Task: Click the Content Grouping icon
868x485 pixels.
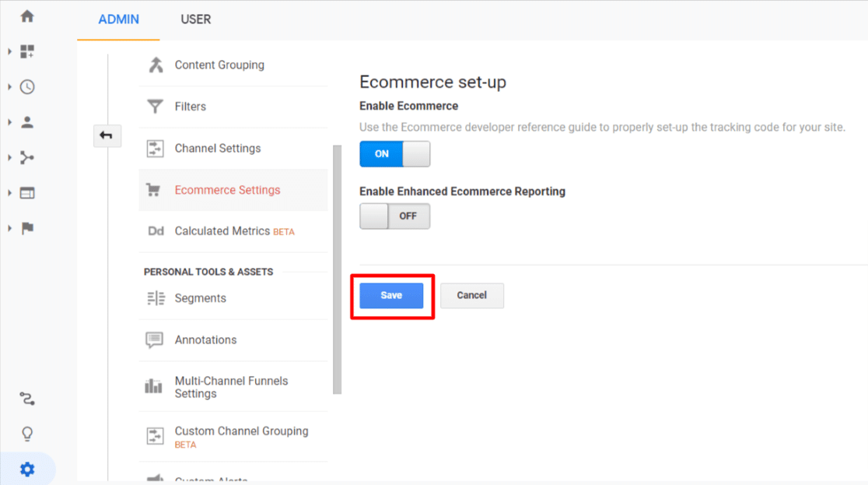Action: click(x=156, y=65)
